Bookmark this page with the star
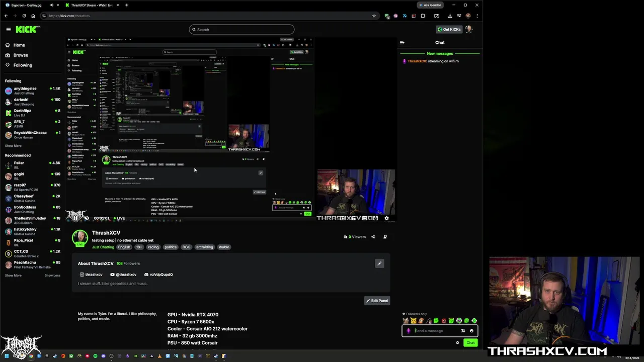Image resolution: width=644 pixels, height=362 pixels. [x=374, y=16]
